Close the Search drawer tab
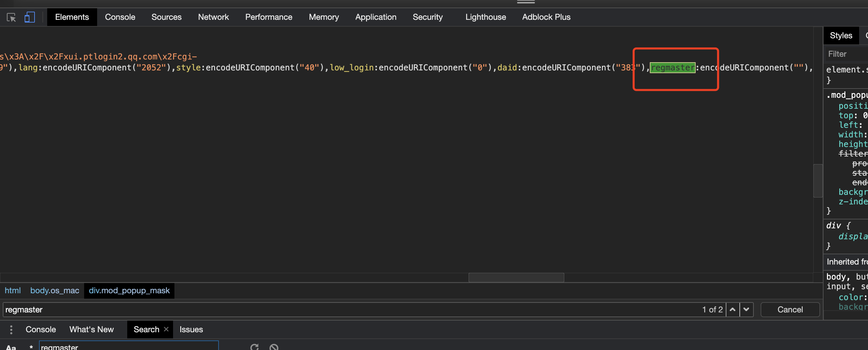 point(166,329)
